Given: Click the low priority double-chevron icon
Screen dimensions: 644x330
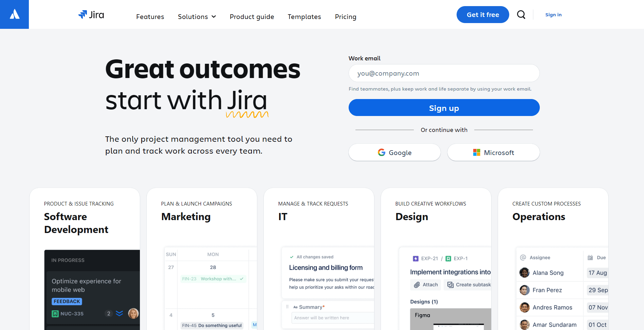Looking at the screenshot, I should 119,313.
